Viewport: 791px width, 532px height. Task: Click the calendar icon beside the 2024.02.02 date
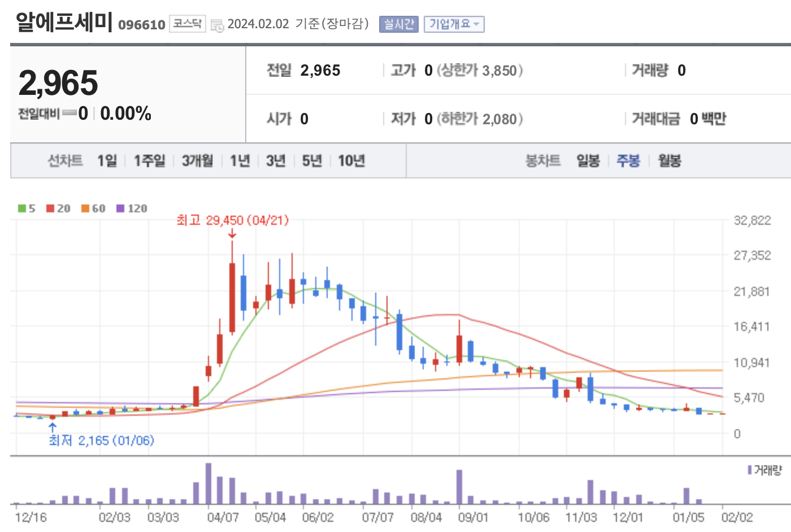point(217,25)
